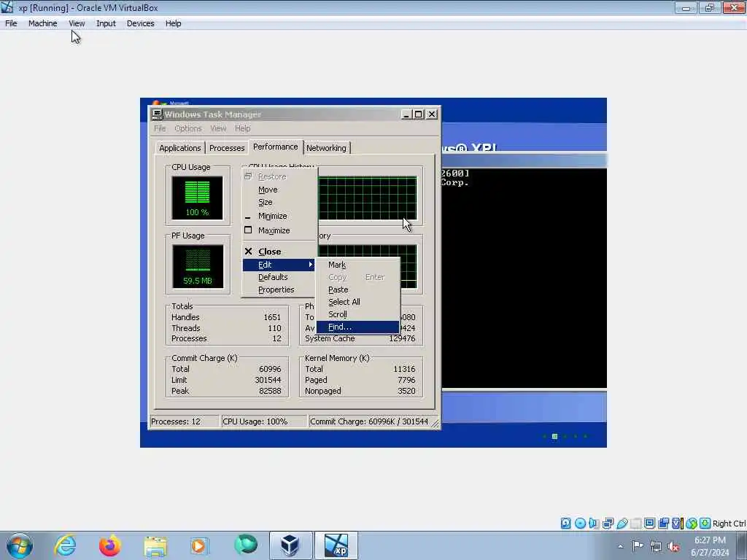Click the xp VM taskbar button
Viewport: 747px width, 560px height.
pyautogui.click(x=336, y=545)
